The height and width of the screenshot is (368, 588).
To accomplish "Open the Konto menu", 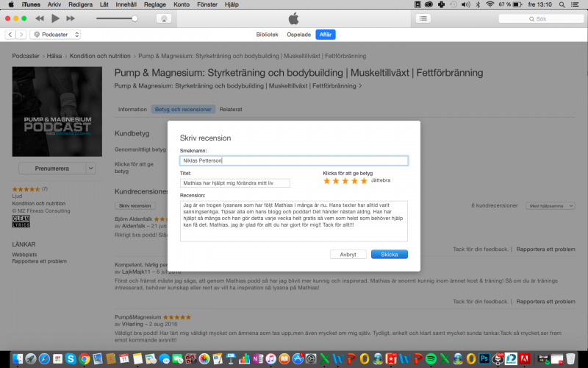I will tap(182, 4).
